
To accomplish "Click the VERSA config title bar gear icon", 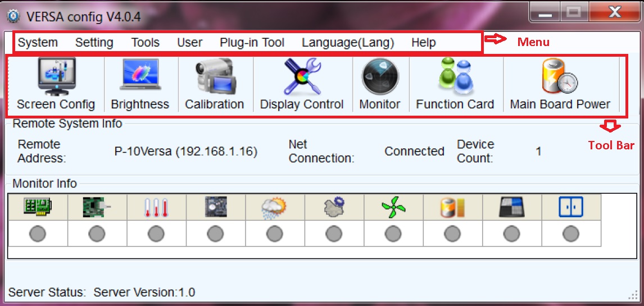I will click(13, 16).
